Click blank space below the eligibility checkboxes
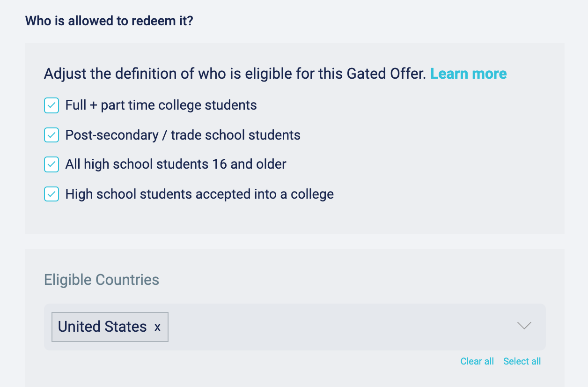 [x=295, y=219]
